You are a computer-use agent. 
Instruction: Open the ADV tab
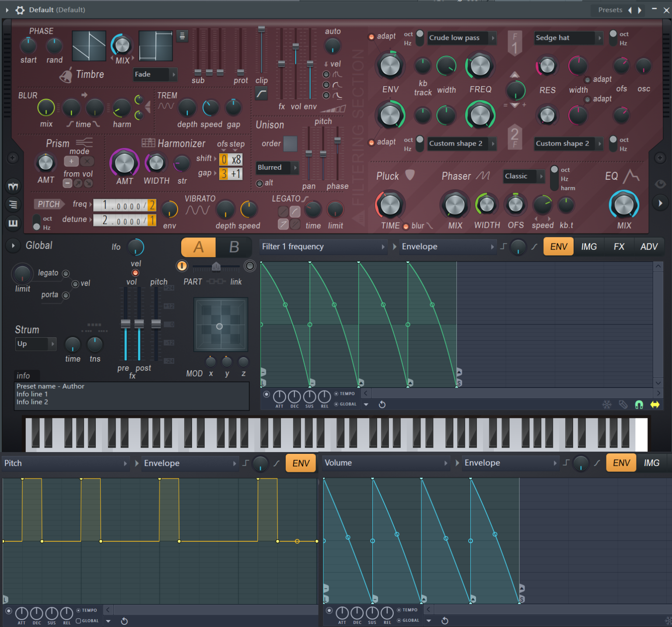click(649, 246)
